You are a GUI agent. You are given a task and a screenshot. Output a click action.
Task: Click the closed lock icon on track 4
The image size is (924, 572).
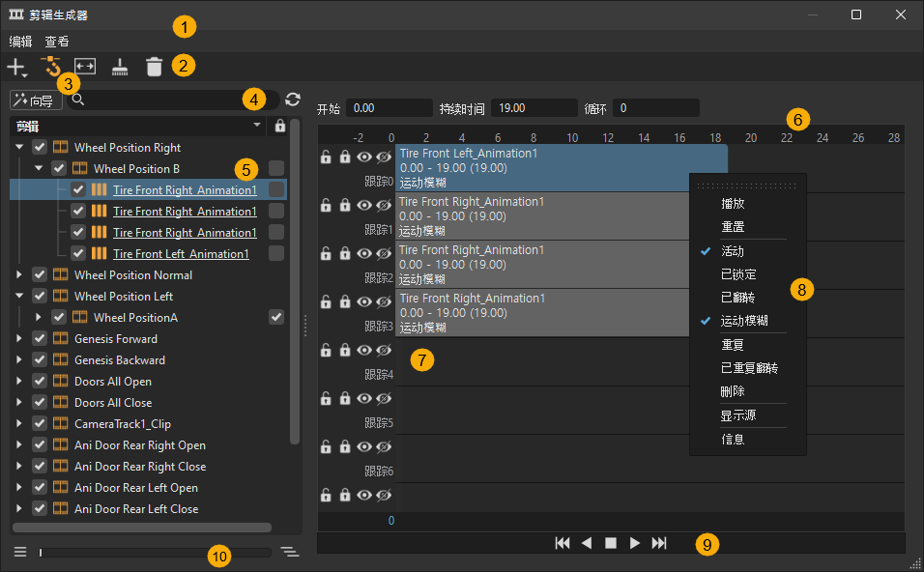tap(345, 350)
